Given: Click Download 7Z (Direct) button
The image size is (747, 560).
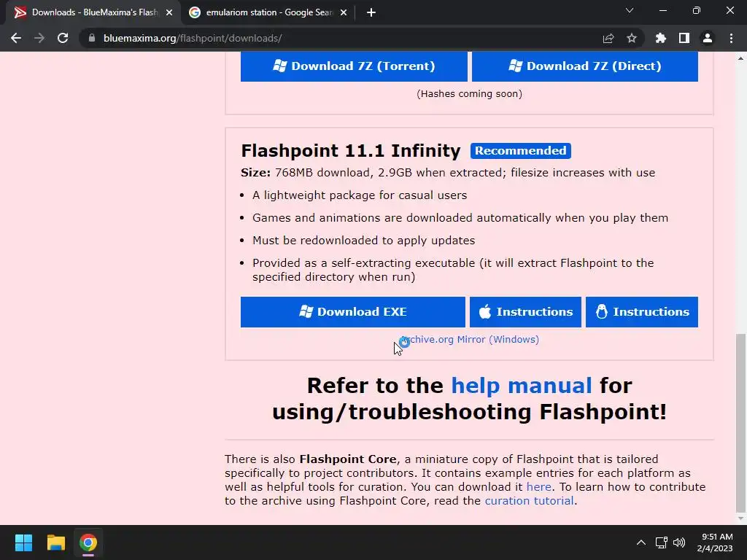Looking at the screenshot, I should point(585,66).
